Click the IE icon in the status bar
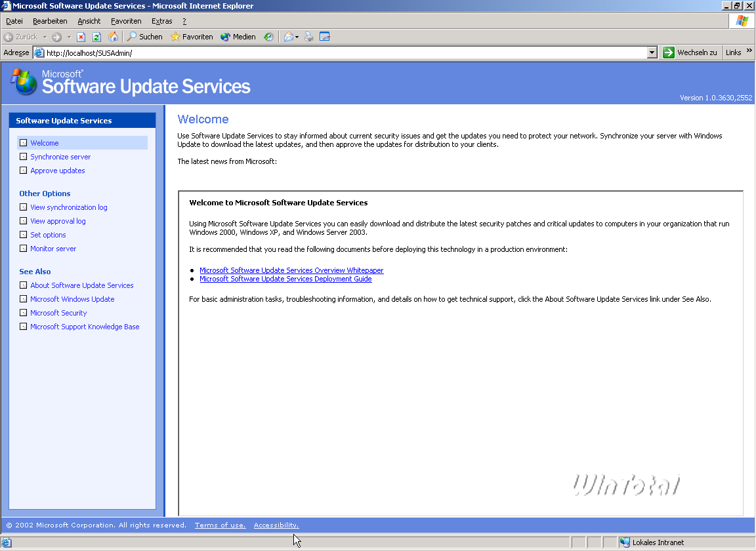The width and height of the screenshot is (756, 551). (x=7, y=542)
